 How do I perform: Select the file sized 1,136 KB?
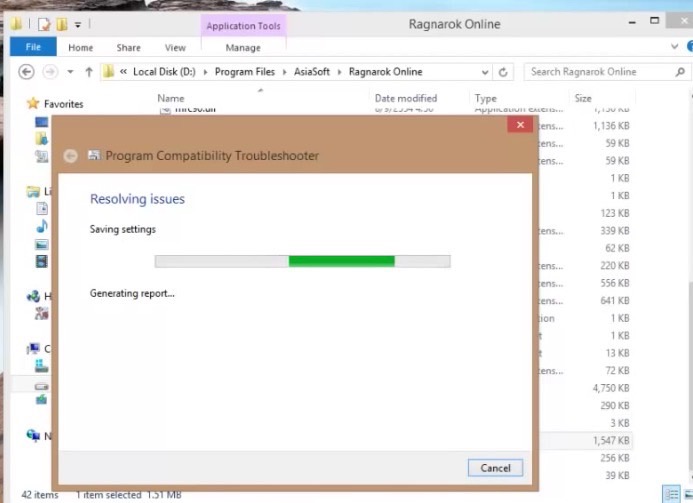pyautogui.click(x=611, y=126)
